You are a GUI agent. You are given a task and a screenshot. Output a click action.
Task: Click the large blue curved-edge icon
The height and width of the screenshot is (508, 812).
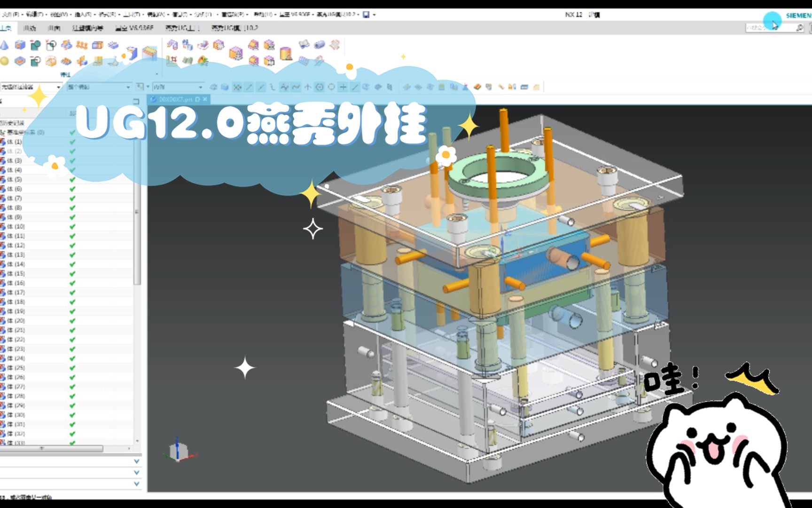131,53
